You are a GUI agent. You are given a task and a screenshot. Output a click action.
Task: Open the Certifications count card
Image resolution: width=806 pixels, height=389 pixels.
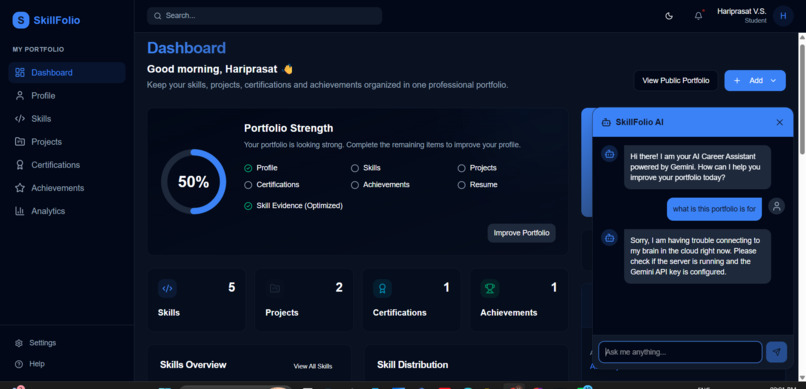412,300
